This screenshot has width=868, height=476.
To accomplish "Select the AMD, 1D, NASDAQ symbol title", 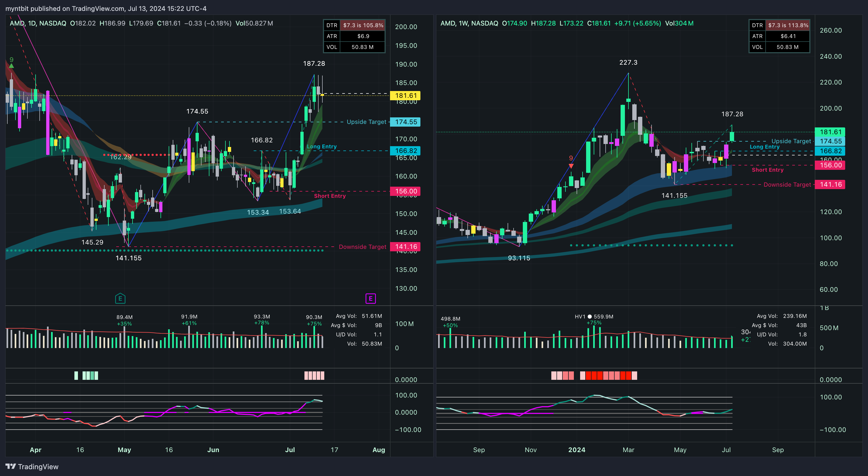I will [38, 23].
